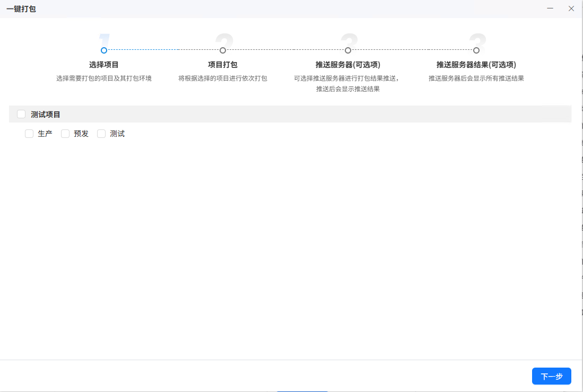Enable the 生产 environment checkbox
This screenshot has height=392, width=583.
[29, 134]
